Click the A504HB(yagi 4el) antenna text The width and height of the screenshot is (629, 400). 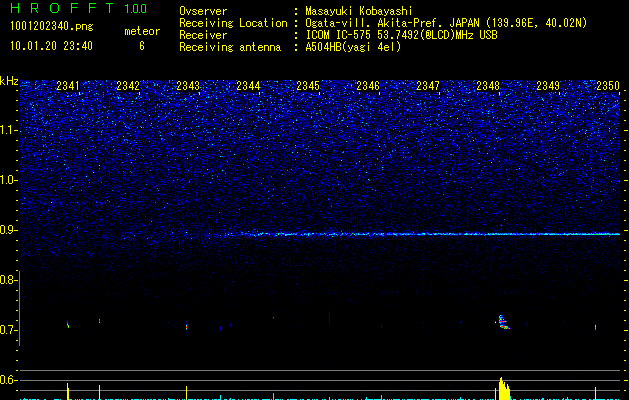click(x=353, y=47)
